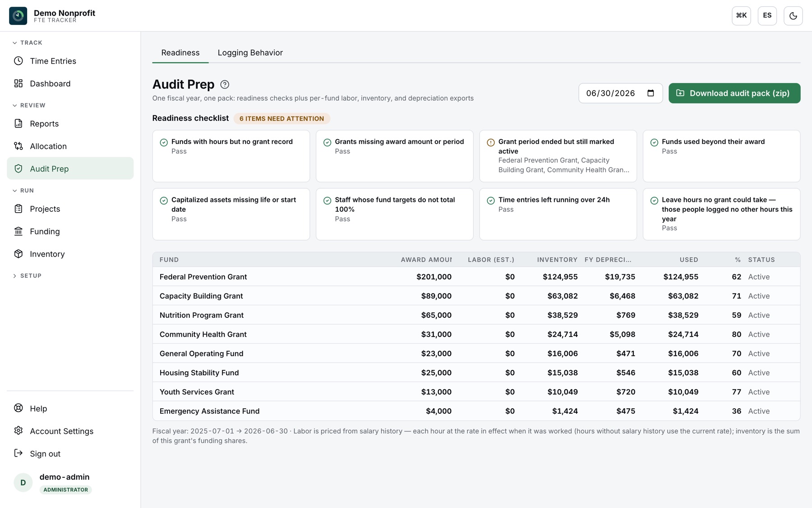This screenshot has height=508, width=812.
Task: Switch language with the ES button
Action: point(767,16)
